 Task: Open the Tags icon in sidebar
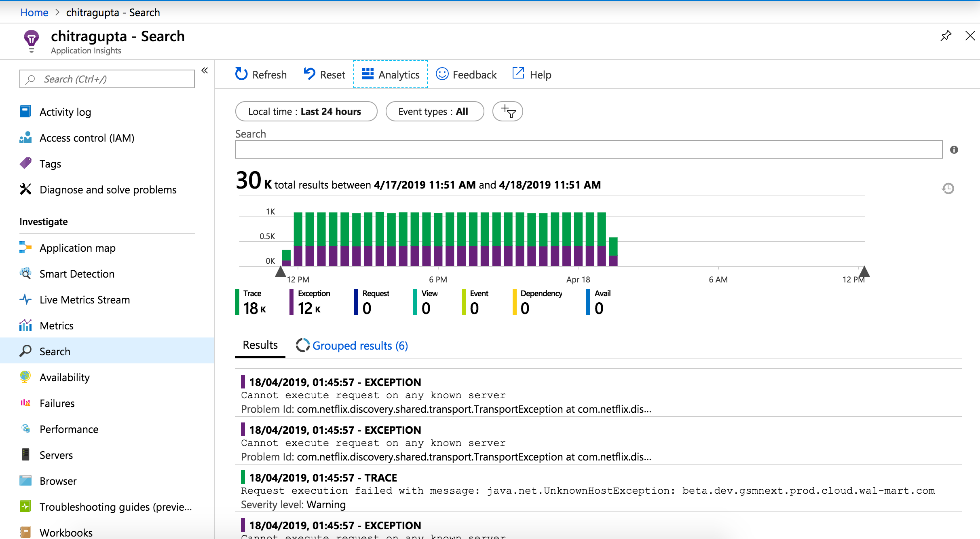pos(25,163)
